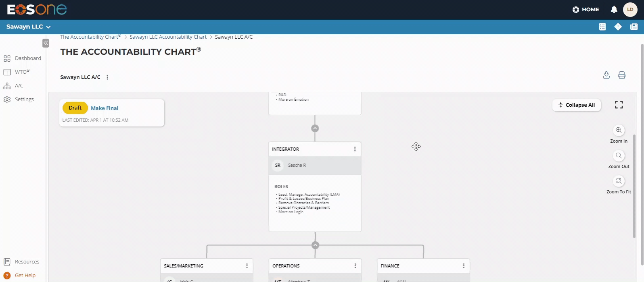
Task: Collapse the branch below Integrator seat
Action: [x=316, y=245]
